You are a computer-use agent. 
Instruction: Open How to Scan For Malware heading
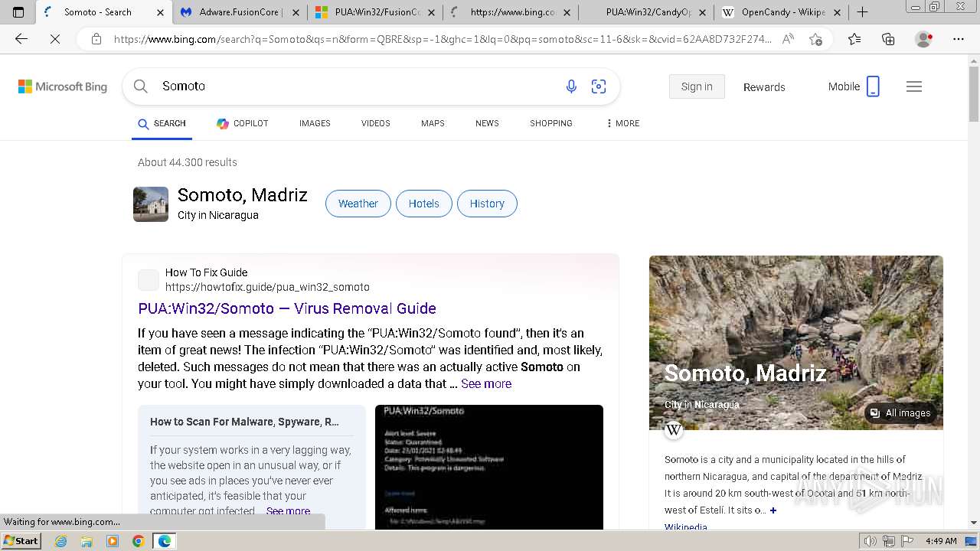(x=244, y=422)
